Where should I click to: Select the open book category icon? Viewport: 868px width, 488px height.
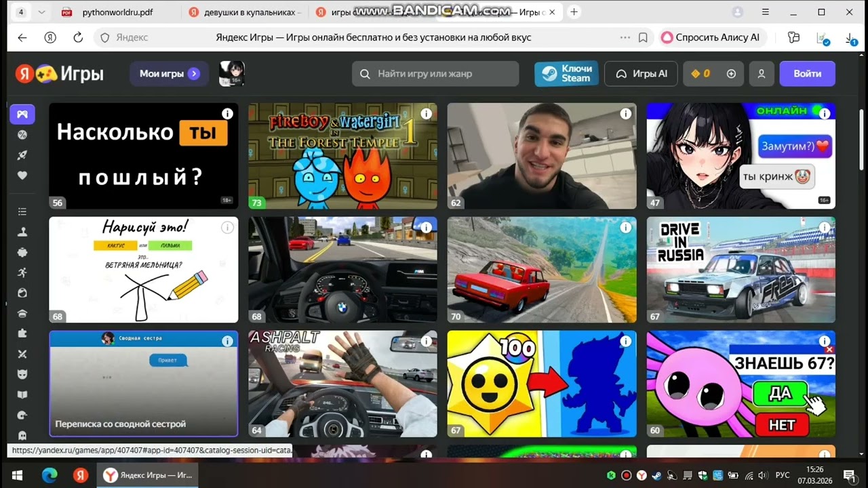click(22, 394)
